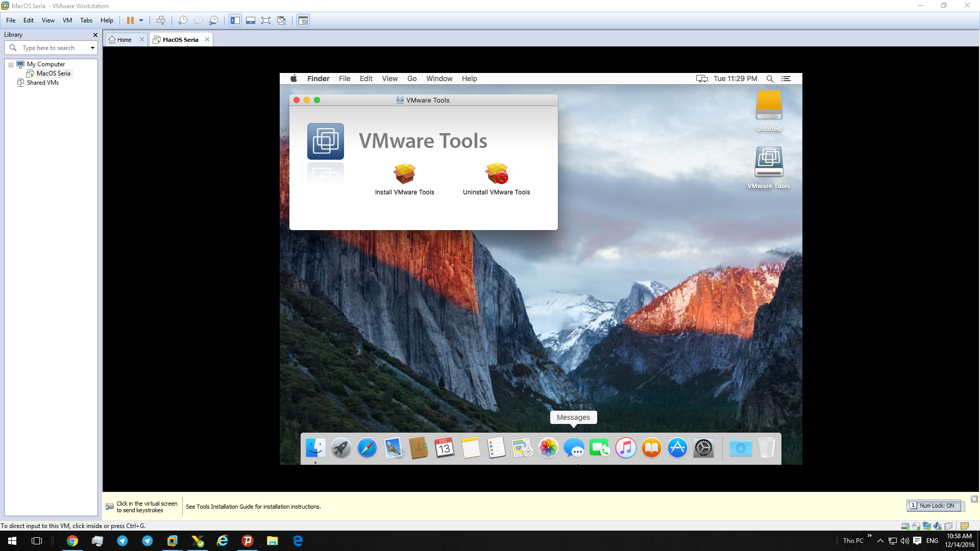This screenshot has height=551, width=980.
Task: Open Google Chrome from the Windows taskbar
Action: 72,541
